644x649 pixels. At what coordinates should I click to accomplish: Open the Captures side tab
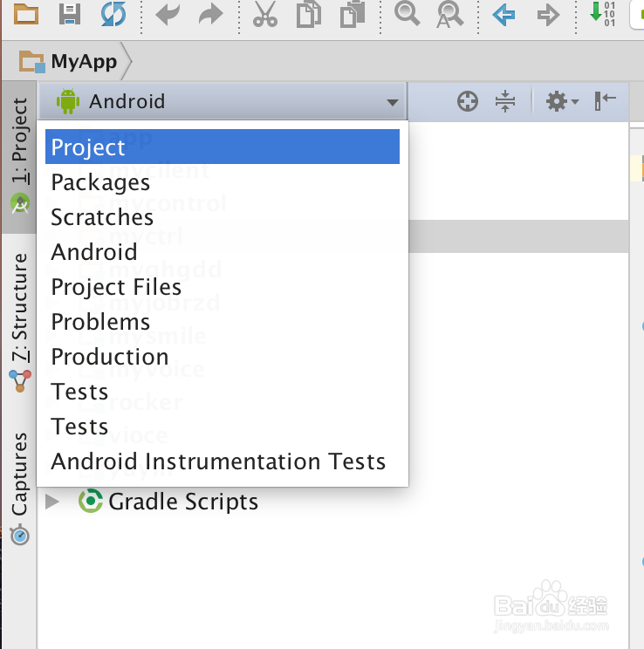(x=19, y=488)
